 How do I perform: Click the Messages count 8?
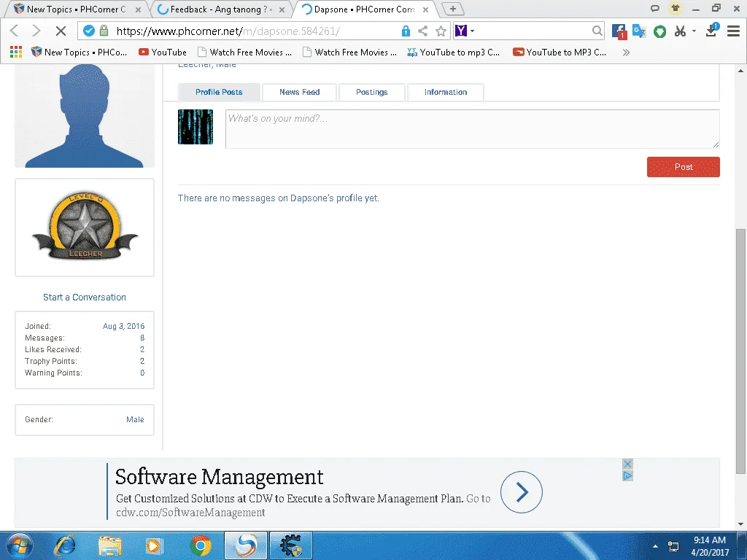(142, 338)
